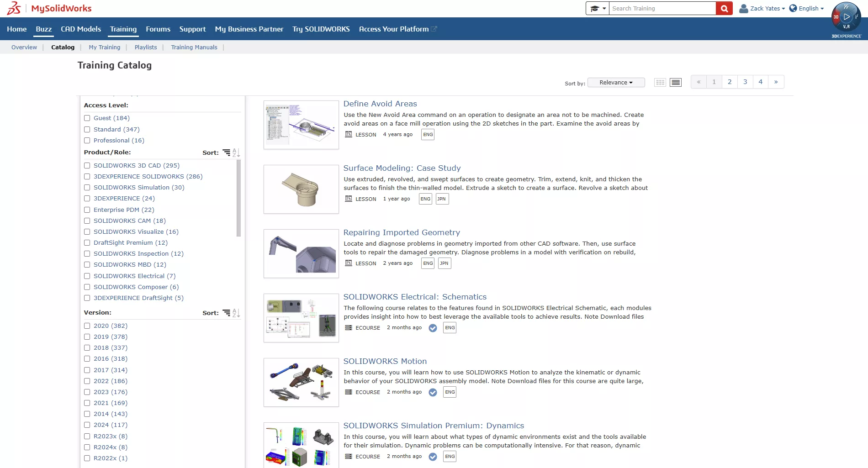Check the SOLIDWORKS CAM filter
The height and width of the screenshot is (468, 868).
(x=87, y=221)
